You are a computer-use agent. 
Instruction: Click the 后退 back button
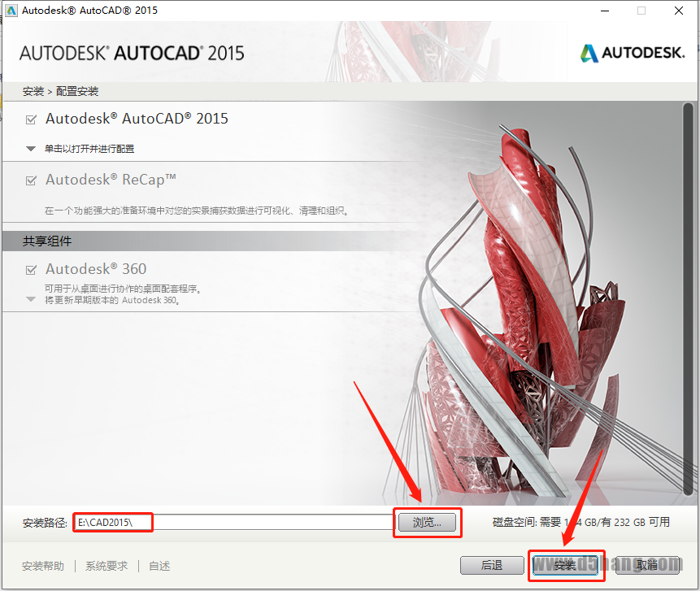(492, 566)
